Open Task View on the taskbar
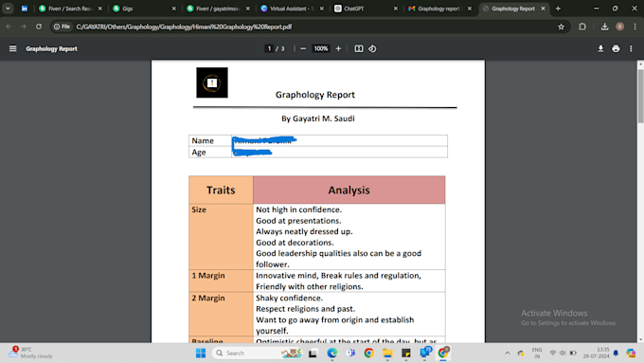 313,353
